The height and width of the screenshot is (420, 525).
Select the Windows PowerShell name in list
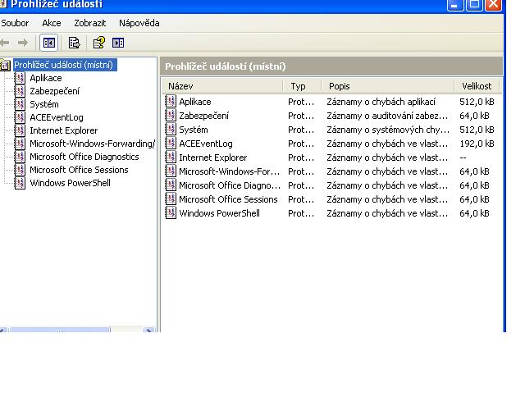pos(219,213)
